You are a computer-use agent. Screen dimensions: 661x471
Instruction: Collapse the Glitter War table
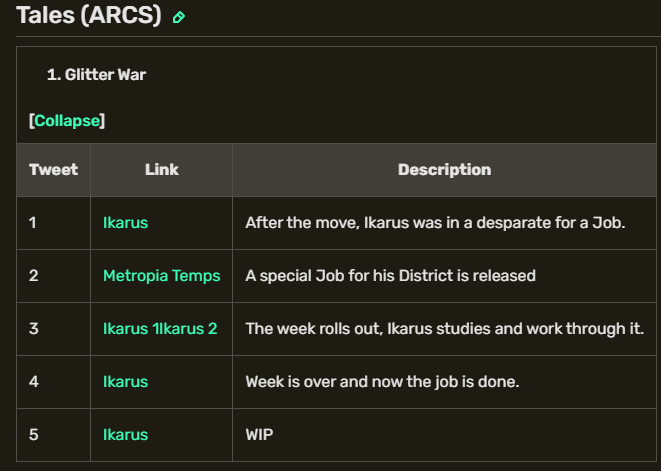67,121
